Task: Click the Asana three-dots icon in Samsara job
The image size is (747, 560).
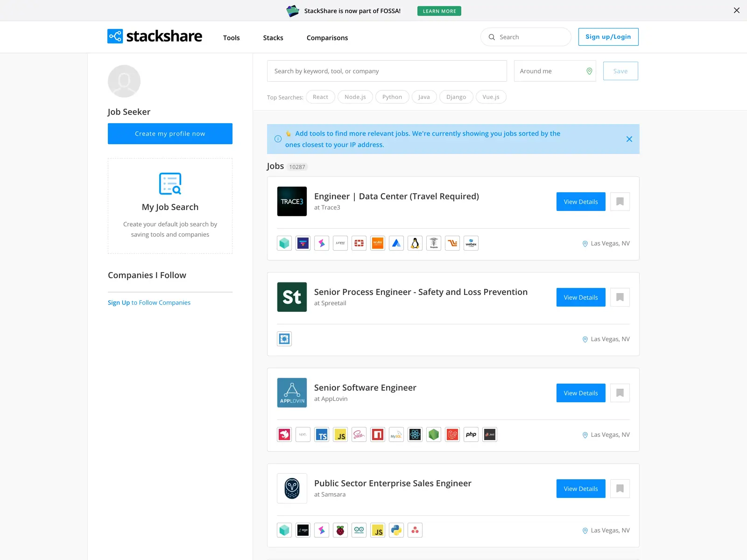Action: tap(415, 530)
